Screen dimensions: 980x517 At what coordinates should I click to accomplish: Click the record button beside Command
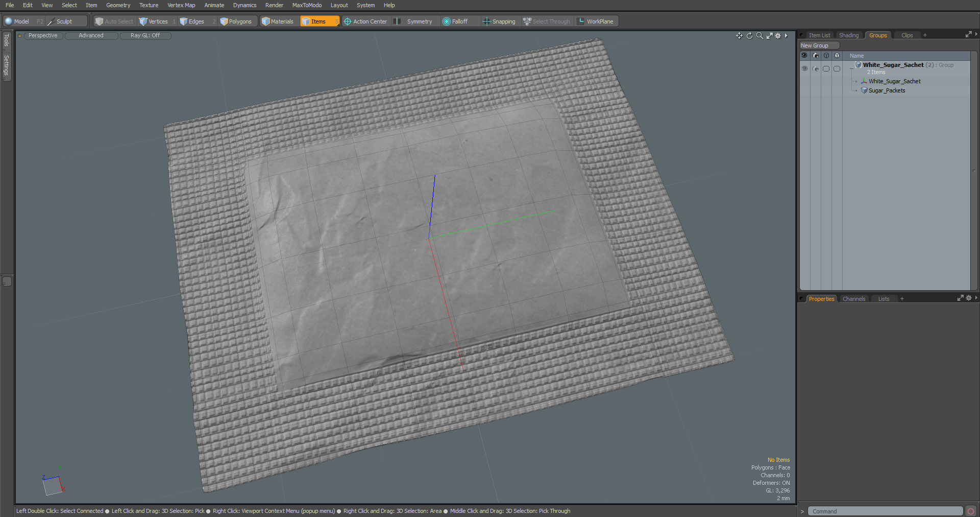(971, 511)
